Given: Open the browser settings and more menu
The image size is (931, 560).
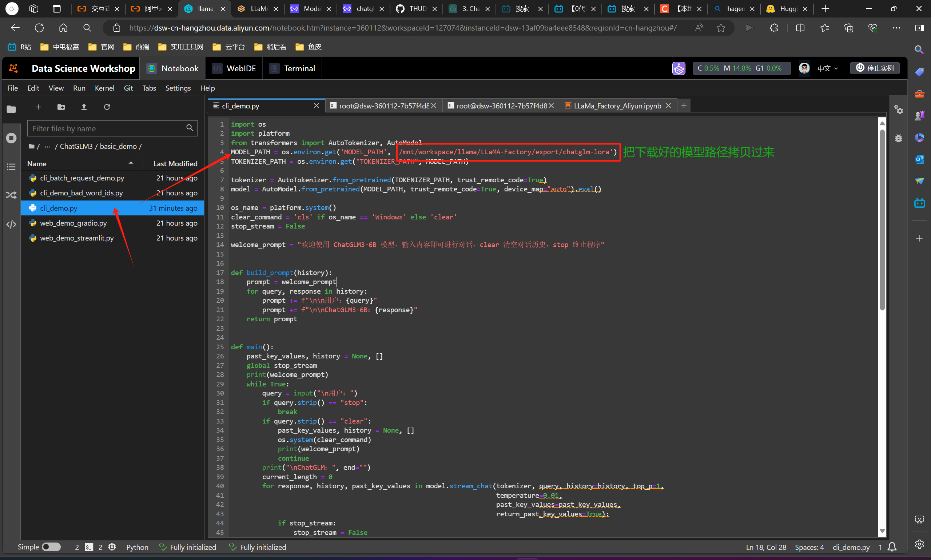Looking at the screenshot, I should point(897,28).
